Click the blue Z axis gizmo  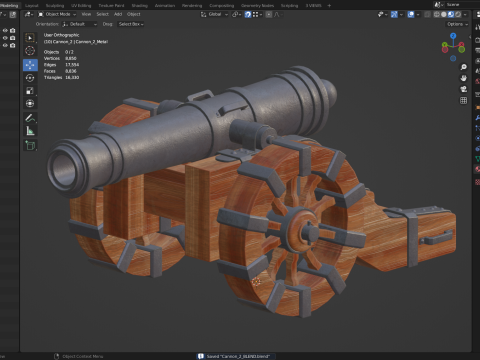pos(453,36)
